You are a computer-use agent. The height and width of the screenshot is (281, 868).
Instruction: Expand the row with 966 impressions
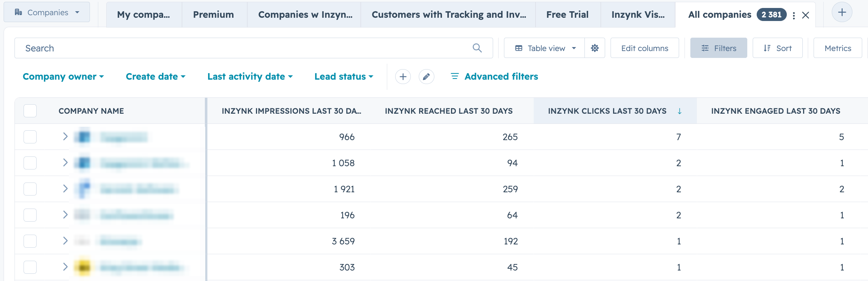click(65, 137)
